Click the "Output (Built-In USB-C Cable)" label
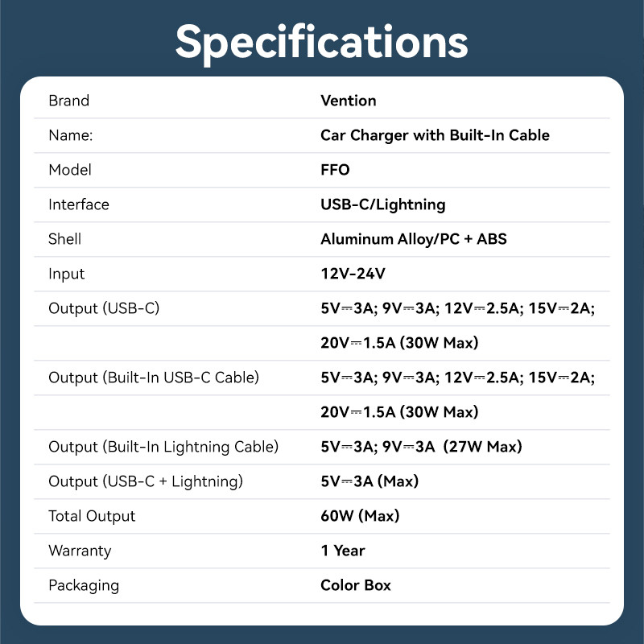 point(154,378)
